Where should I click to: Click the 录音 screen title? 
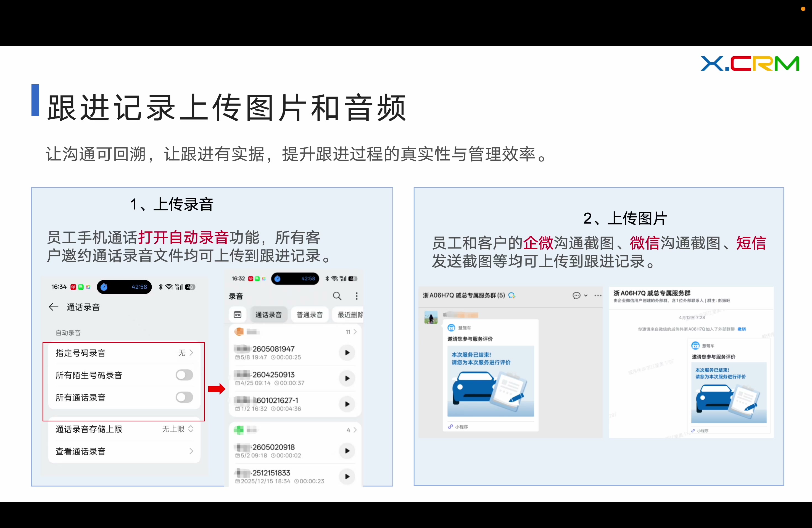[x=236, y=296]
